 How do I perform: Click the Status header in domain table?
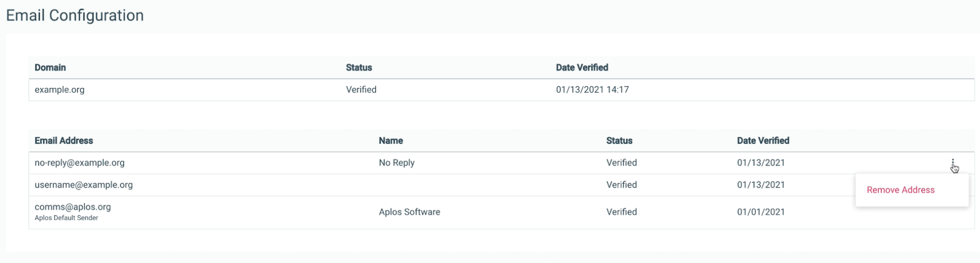point(359,68)
